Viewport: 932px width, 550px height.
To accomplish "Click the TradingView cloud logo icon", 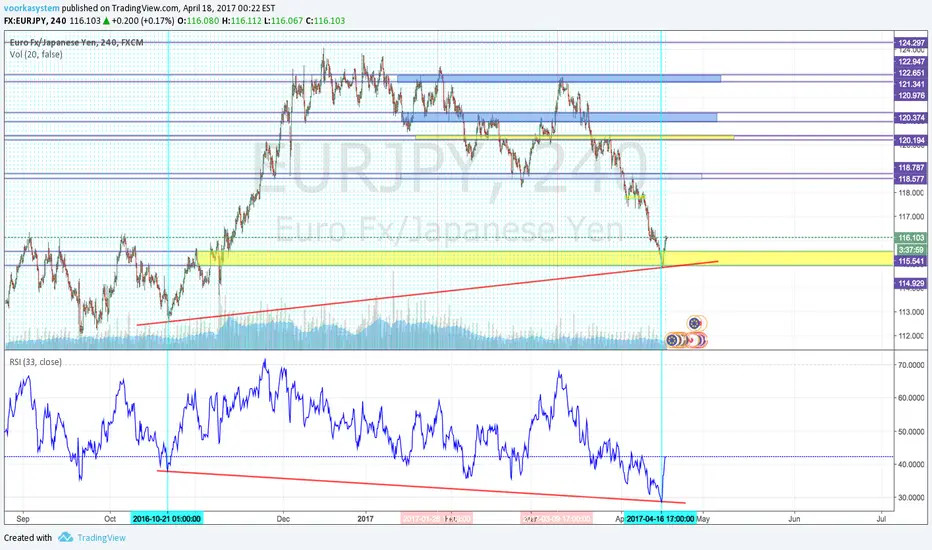I will coord(65,538).
